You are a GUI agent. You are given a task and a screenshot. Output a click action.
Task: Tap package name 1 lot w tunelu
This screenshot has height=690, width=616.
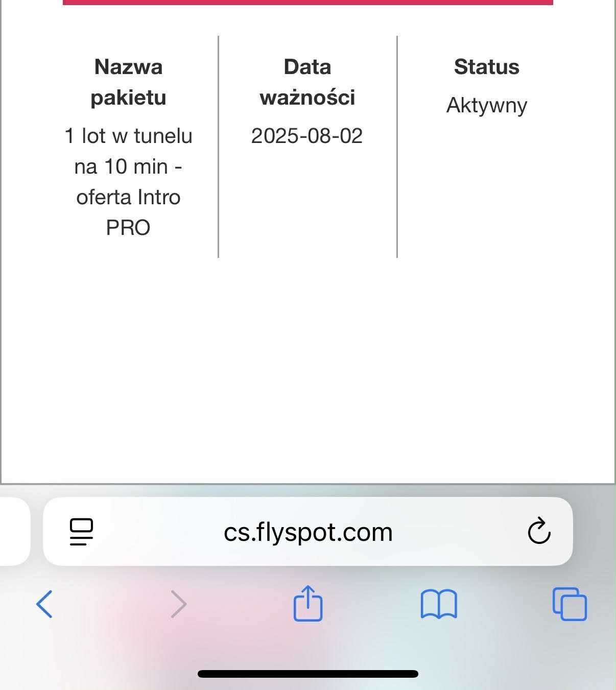point(128,136)
